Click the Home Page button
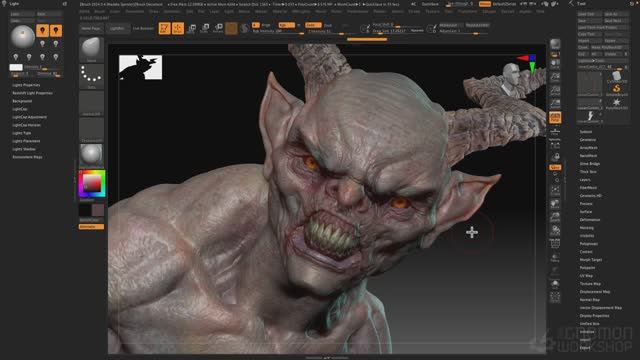This screenshot has height=360, width=640. (91, 29)
